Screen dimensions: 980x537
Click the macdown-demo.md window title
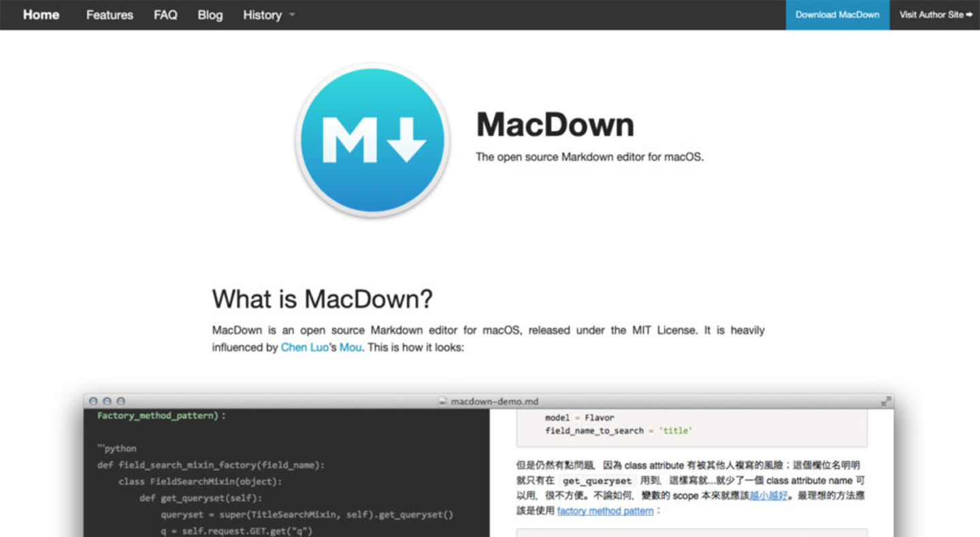coord(495,402)
